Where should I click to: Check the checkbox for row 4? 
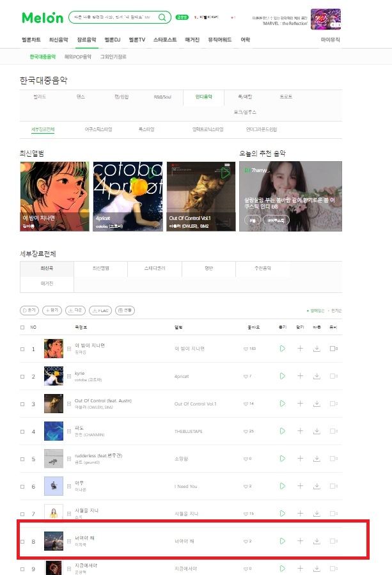coord(22,432)
